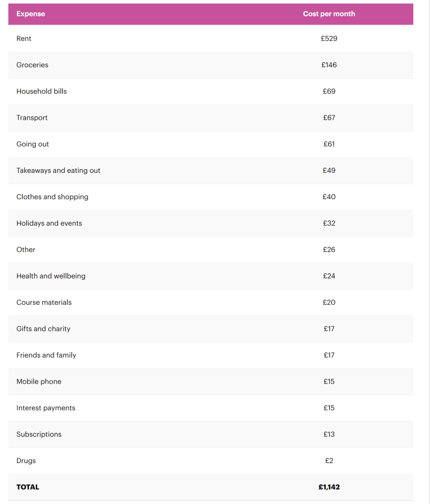The height and width of the screenshot is (504, 430).
Task: Select Clothes and shopping row label
Action: 52,197
